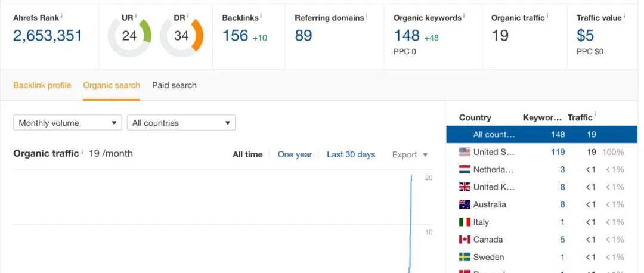Click the Sweden country name
The image size is (644, 273).
pyautogui.click(x=488, y=257)
